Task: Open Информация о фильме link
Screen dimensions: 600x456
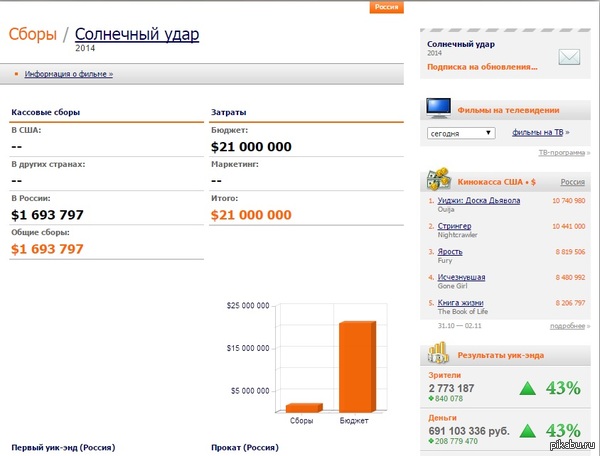Action: point(68,74)
